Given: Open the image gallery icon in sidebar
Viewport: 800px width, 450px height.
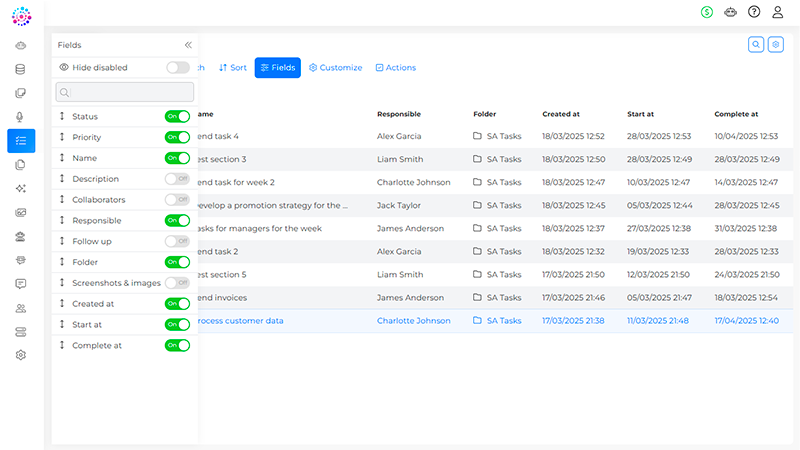Looking at the screenshot, I should [20, 213].
